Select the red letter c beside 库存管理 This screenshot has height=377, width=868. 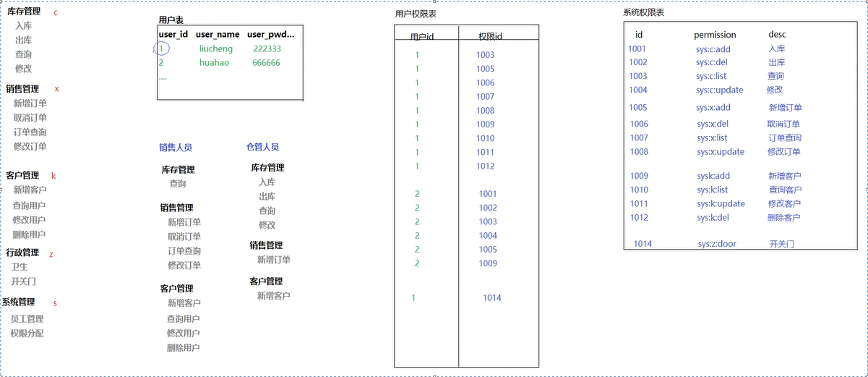pyautogui.click(x=56, y=12)
